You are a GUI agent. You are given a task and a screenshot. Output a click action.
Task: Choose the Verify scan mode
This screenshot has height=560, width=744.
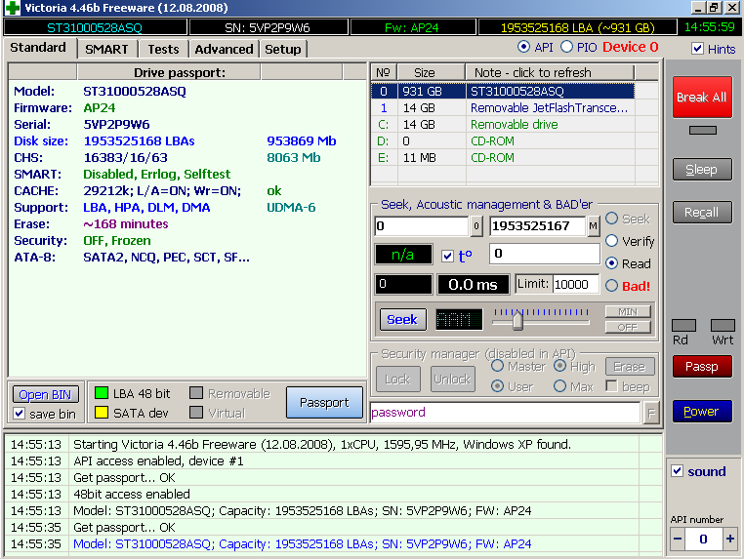(612, 241)
